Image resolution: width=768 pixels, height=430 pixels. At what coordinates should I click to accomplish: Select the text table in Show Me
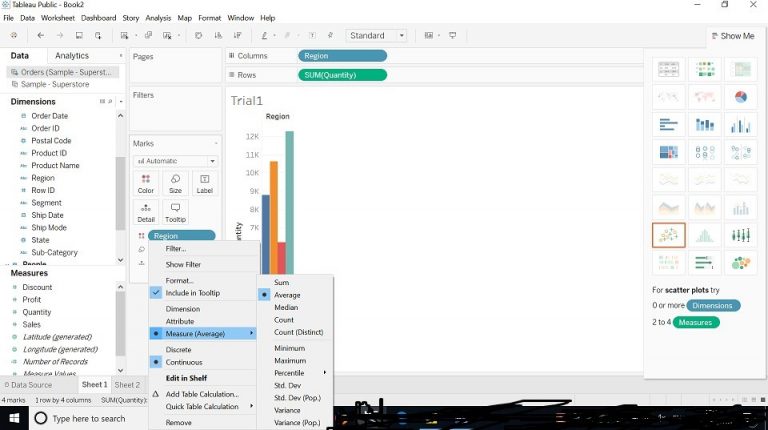coord(669,69)
